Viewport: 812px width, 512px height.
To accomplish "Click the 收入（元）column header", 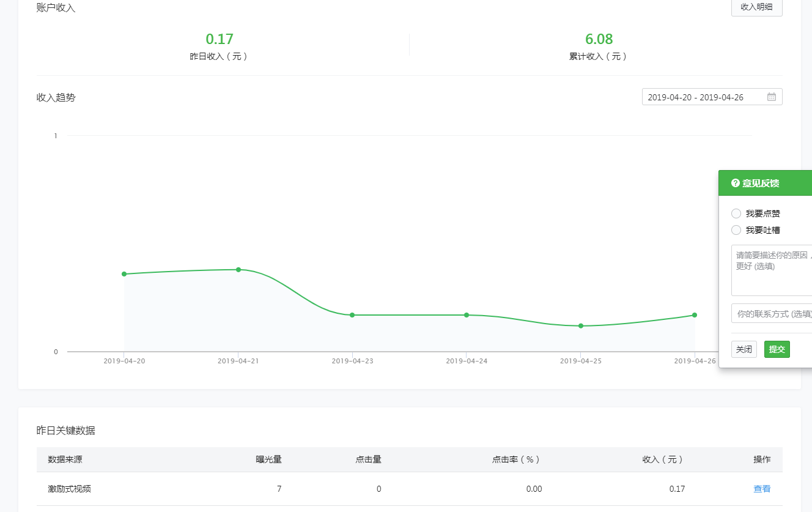I will pyautogui.click(x=663, y=459).
